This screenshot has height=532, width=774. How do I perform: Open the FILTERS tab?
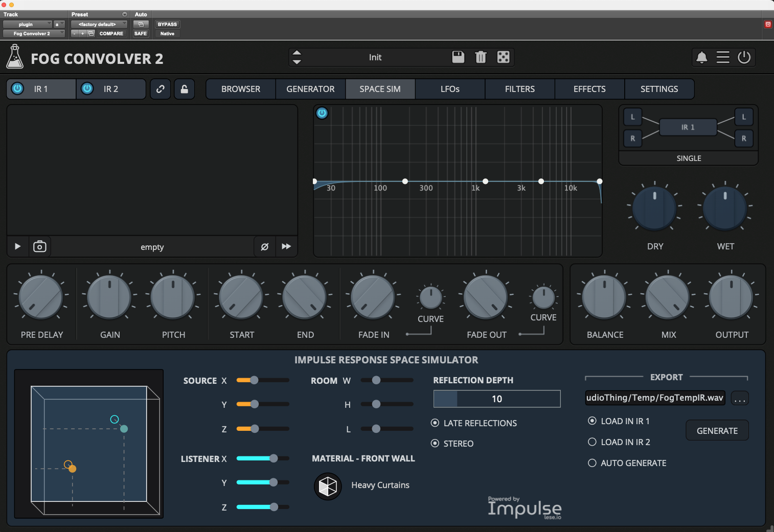click(x=520, y=89)
